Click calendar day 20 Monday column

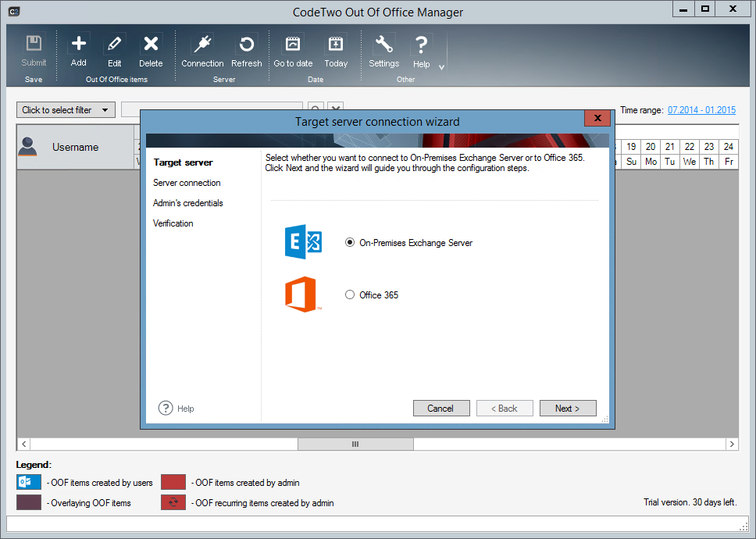(651, 154)
